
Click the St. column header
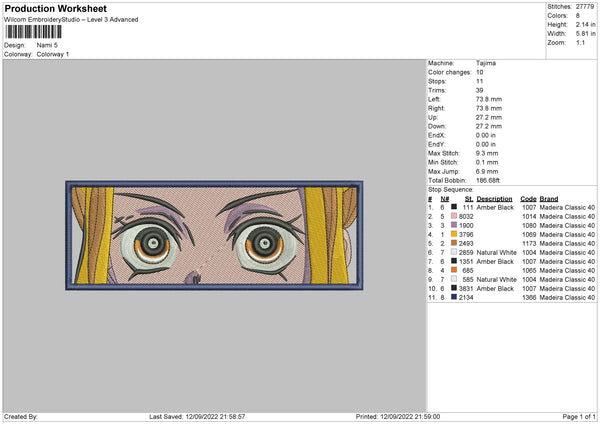tap(468, 198)
